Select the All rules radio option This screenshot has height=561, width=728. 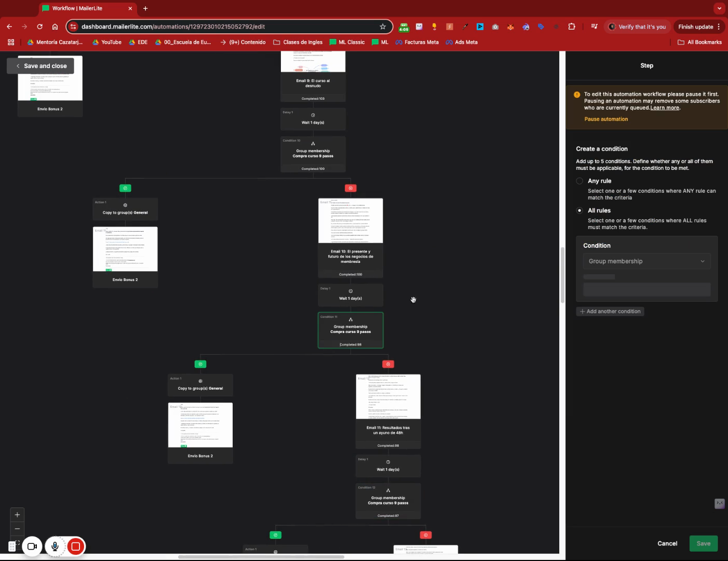[x=579, y=210]
